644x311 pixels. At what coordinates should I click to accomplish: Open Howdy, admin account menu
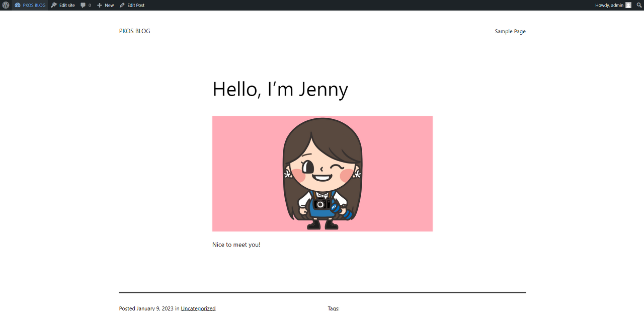point(613,5)
